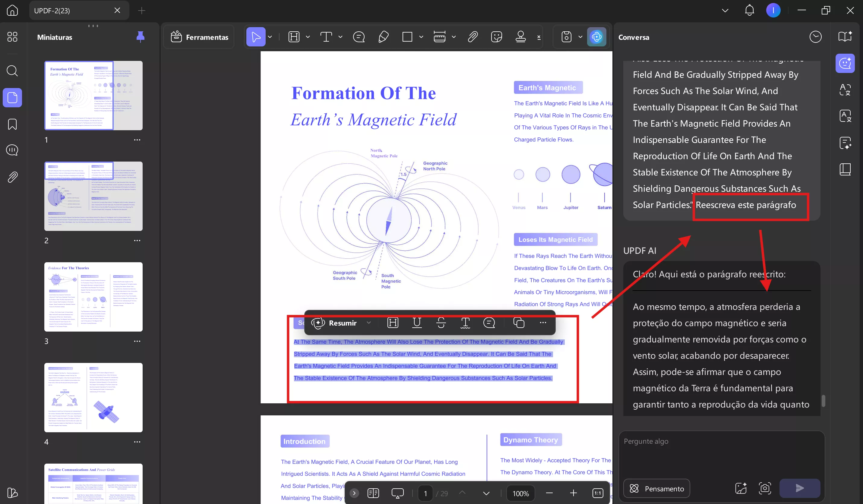Viewport: 863px width, 504px height.
Task: Open page 3 thumbnail
Action: [x=93, y=297]
